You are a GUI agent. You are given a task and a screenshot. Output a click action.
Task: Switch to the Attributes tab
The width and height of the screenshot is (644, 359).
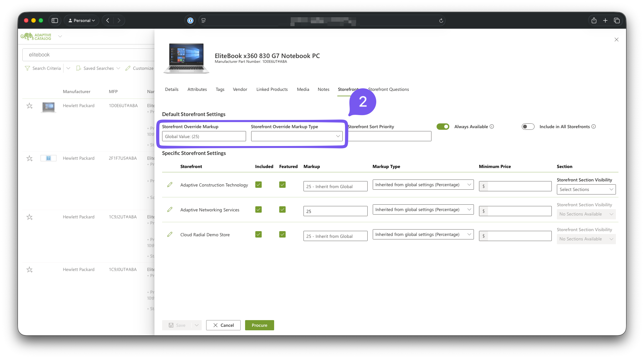(197, 89)
